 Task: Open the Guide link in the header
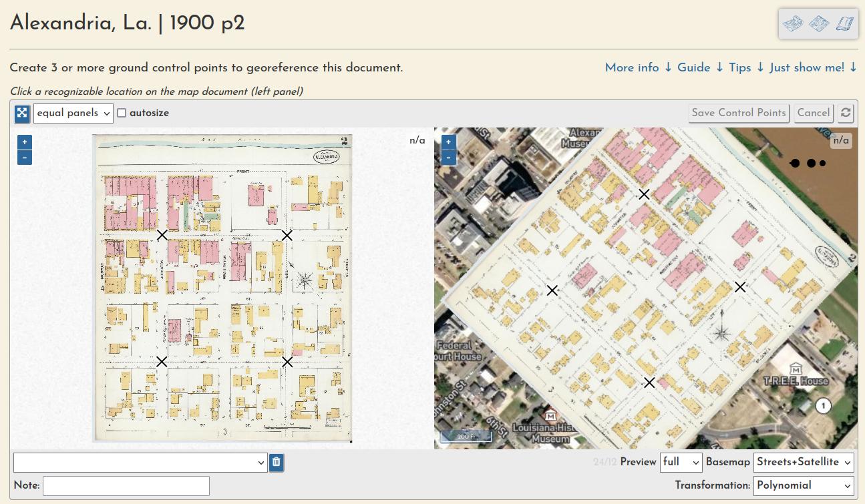[693, 67]
